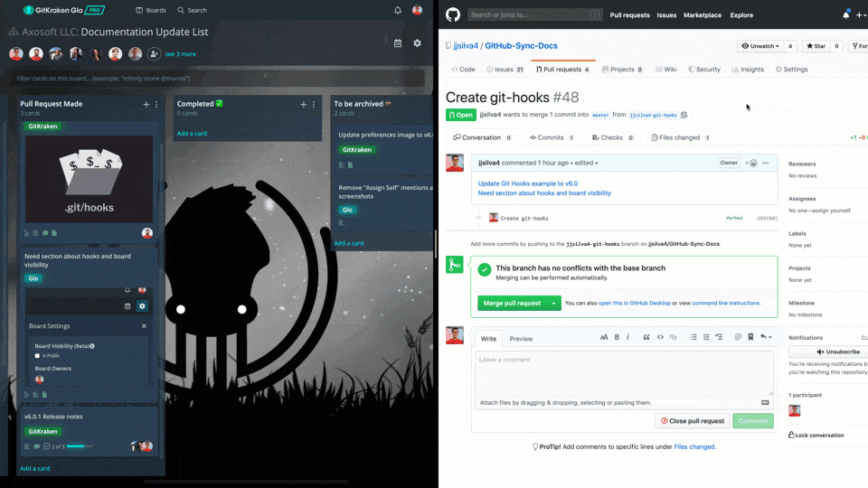Image resolution: width=868 pixels, height=488 pixels.
Task: Focus GitHub Search or jump to field
Action: [x=534, y=15]
